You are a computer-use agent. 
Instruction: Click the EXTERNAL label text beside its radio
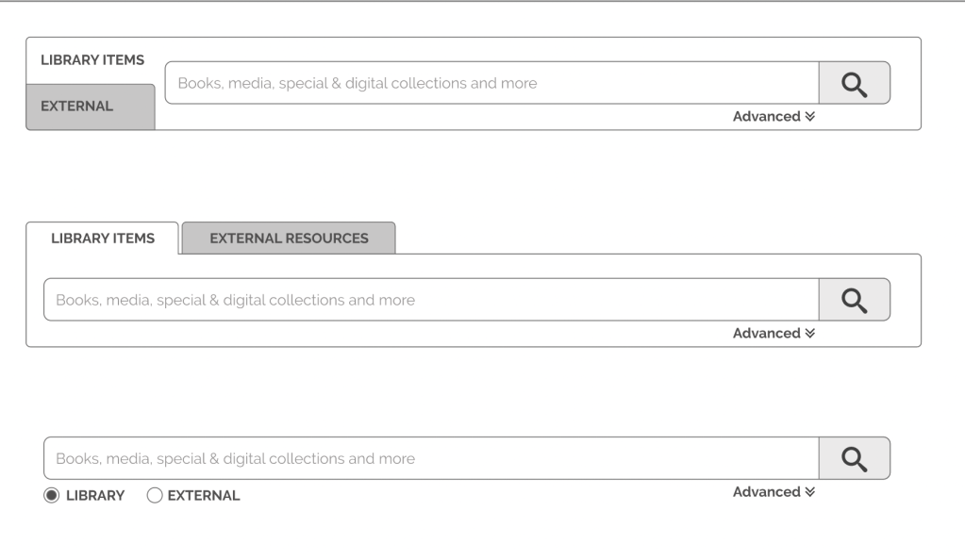[x=204, y=496]
